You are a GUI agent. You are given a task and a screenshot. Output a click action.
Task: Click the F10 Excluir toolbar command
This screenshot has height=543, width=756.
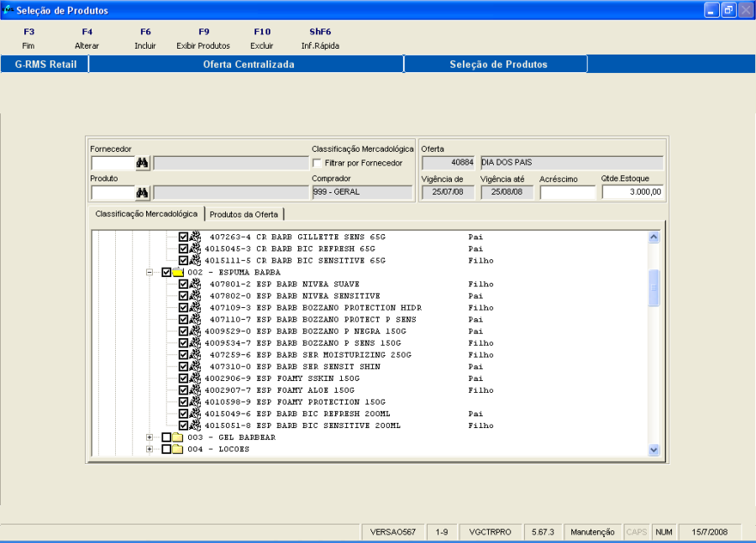(262, 39)
